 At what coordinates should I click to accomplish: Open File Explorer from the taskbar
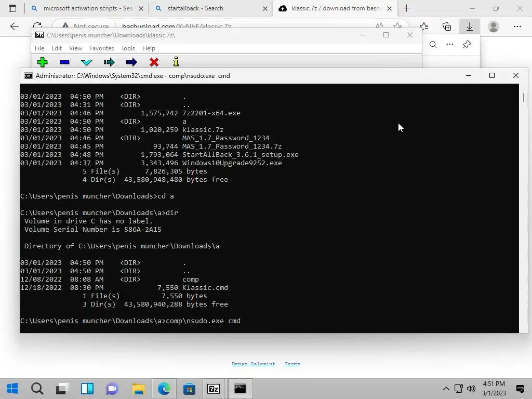138,389
